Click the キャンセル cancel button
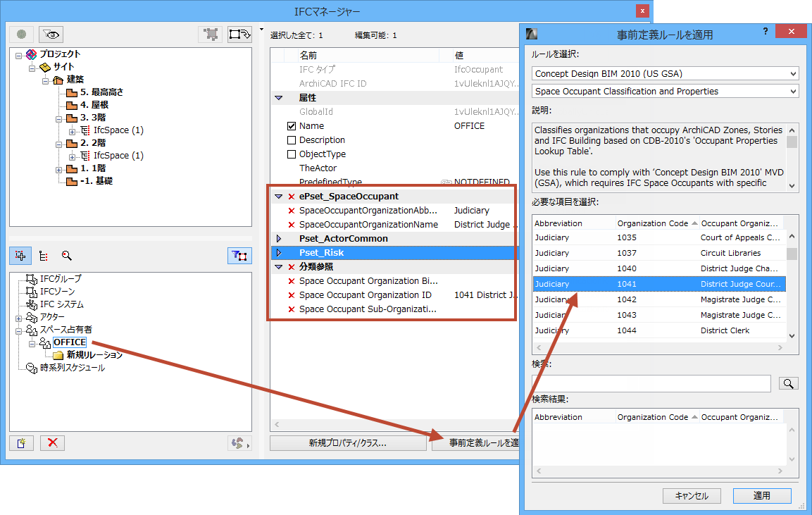The height and width of the screenshot is (515, 812). [692, 496]
